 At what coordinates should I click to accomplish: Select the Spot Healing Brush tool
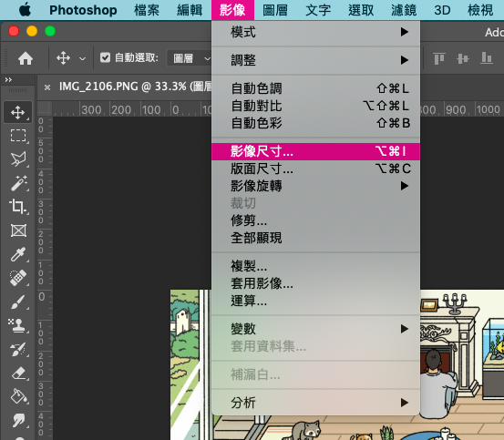pos(18,278)
